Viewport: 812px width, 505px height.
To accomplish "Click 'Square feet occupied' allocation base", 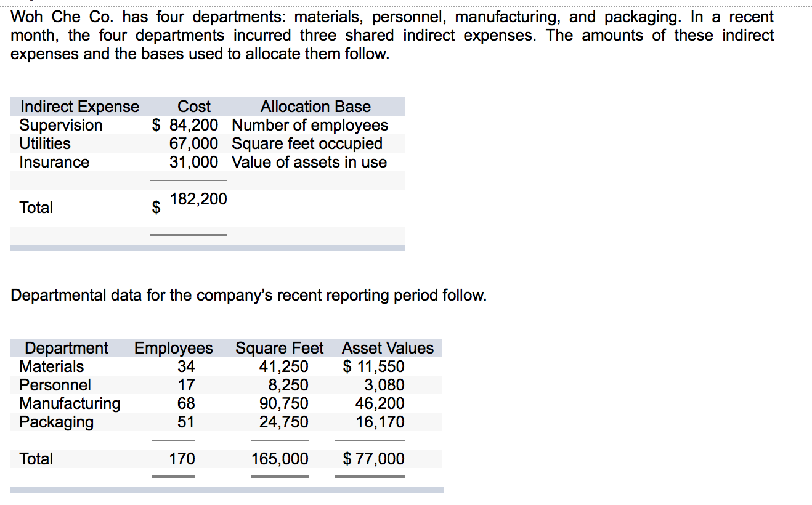I will [307, 143].
